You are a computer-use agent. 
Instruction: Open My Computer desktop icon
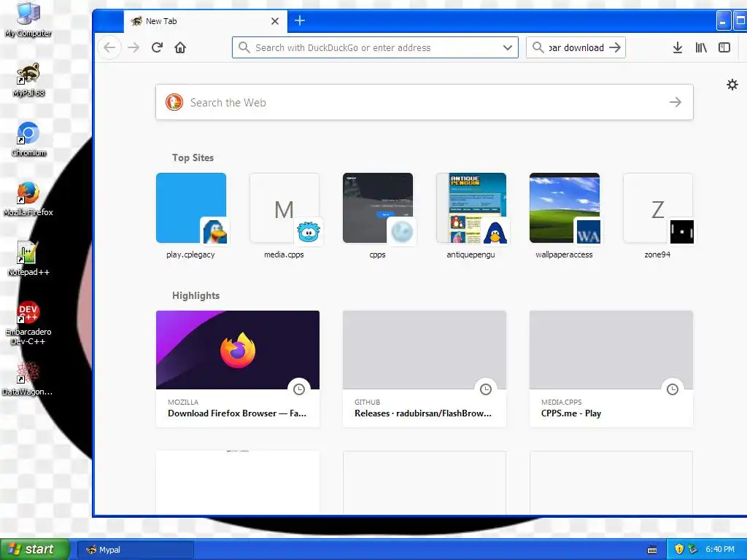coord(28,20)
